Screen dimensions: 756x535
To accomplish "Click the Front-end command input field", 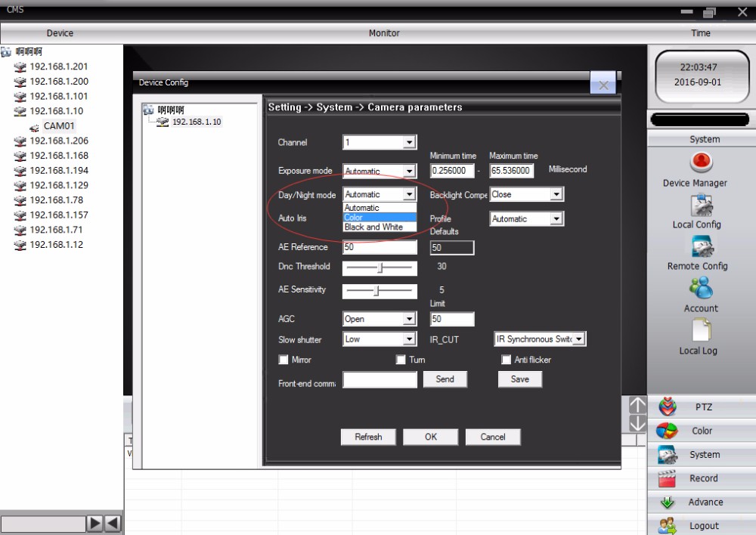I will 380,380.
